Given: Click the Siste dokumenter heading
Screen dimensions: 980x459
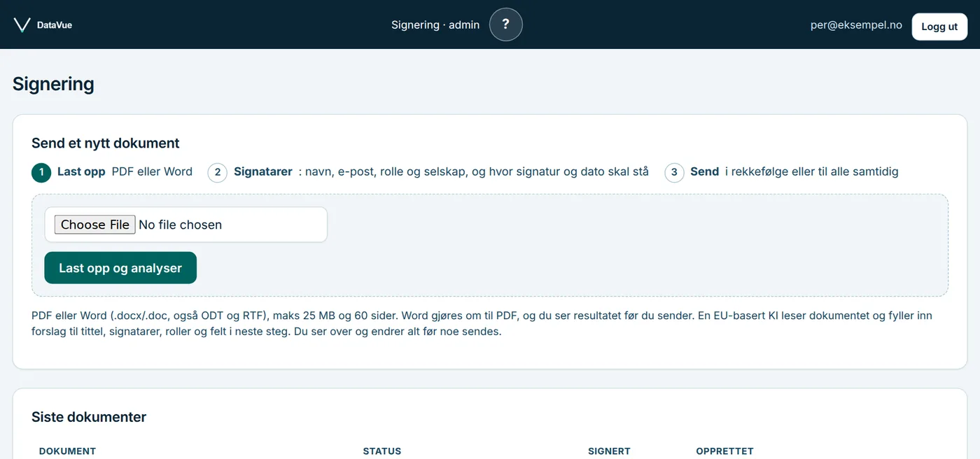Looking at the screenshot, I should click(x=89, y=417).
